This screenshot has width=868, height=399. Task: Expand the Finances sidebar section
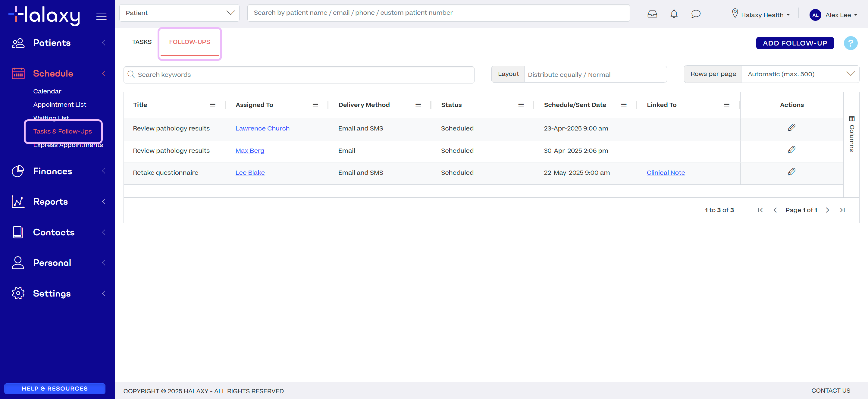point(57,171)
